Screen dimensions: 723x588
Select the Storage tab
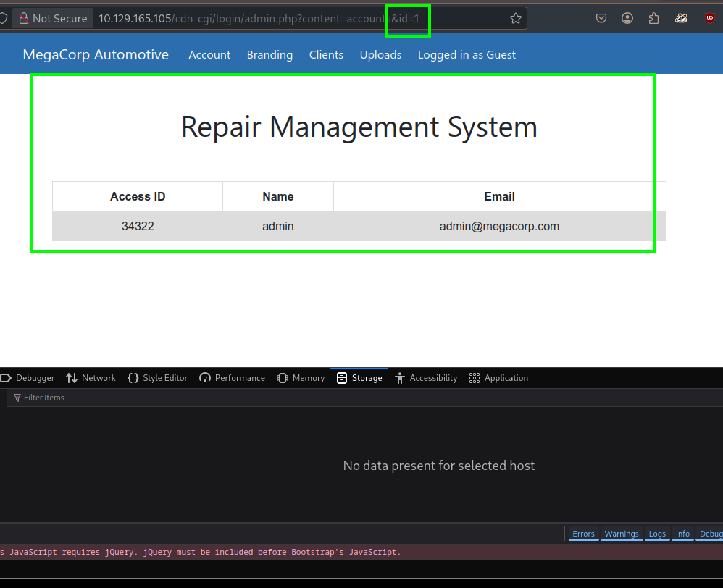pyautogui.click(x=359, y=378)
